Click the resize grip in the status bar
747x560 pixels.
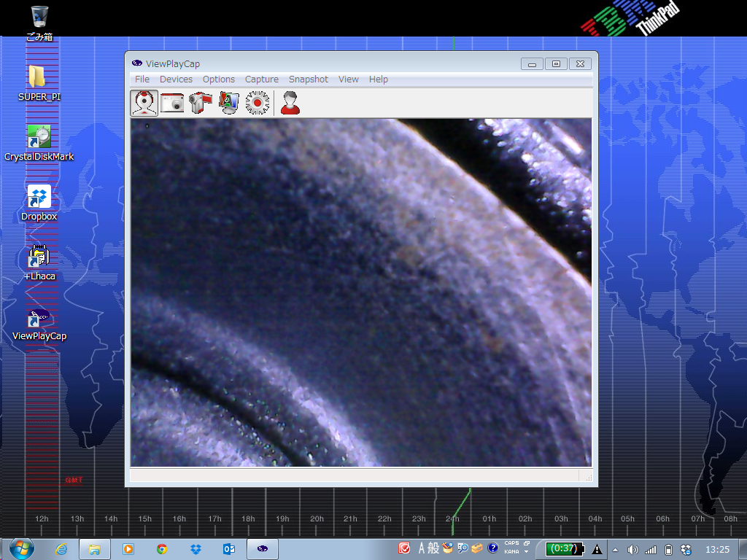coord(589,478)
